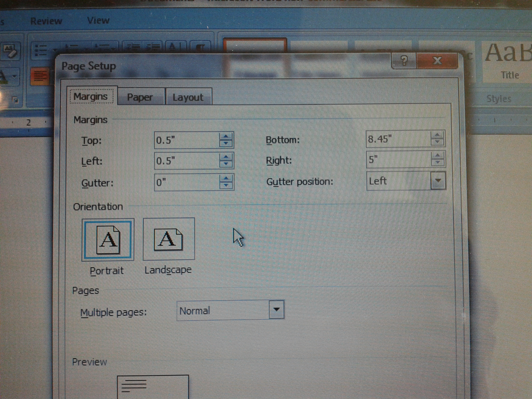Screen dimensions: 532x399
Task: Open the Review ribbon tab
Action: [x=46, y=21]
